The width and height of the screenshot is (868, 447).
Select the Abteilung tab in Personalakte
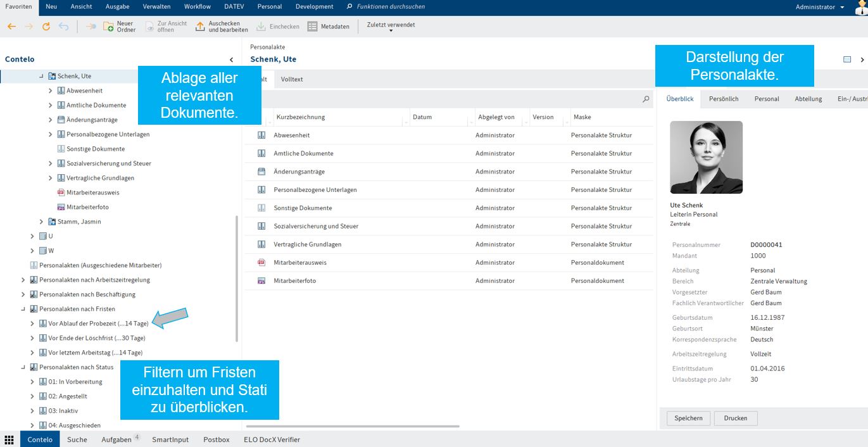click(808, 99)
